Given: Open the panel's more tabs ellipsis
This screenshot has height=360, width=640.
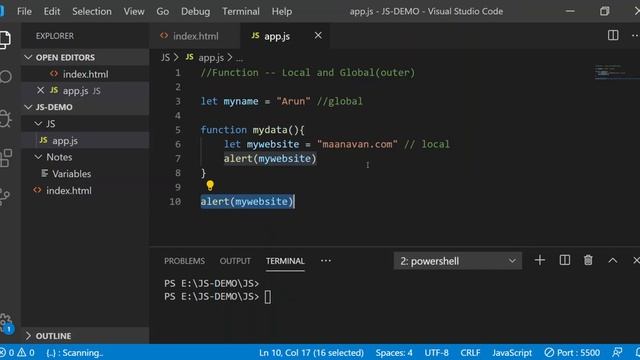Looking at the screenshot, I should click(326, 261).
